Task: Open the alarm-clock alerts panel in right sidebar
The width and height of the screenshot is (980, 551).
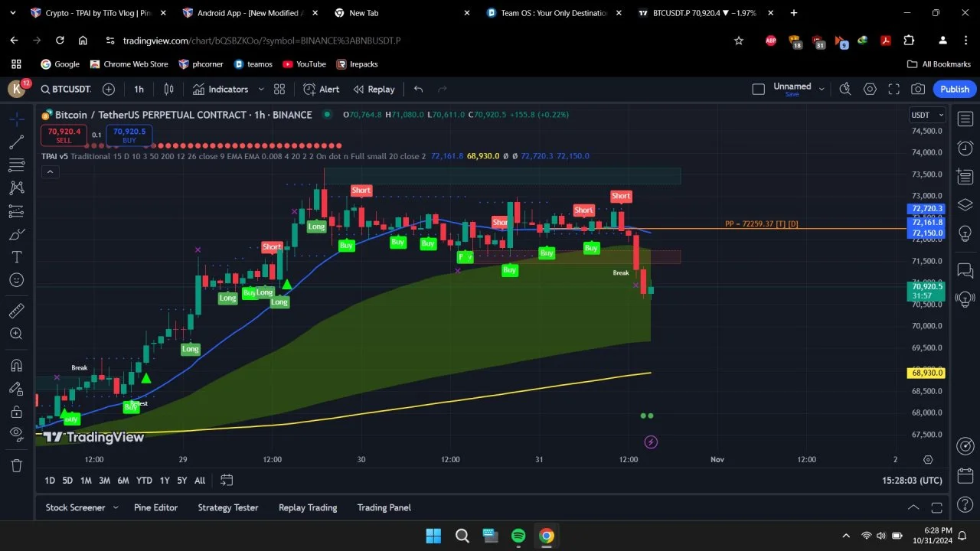Action: click(x=965, y=148)
